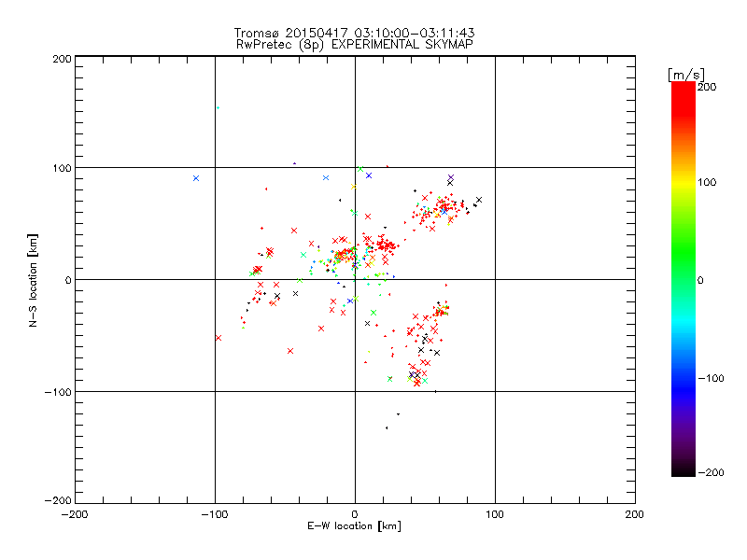Click the colorbar's "-100" label
This screenshot has width=747, height=560.
tap(711, 379)
